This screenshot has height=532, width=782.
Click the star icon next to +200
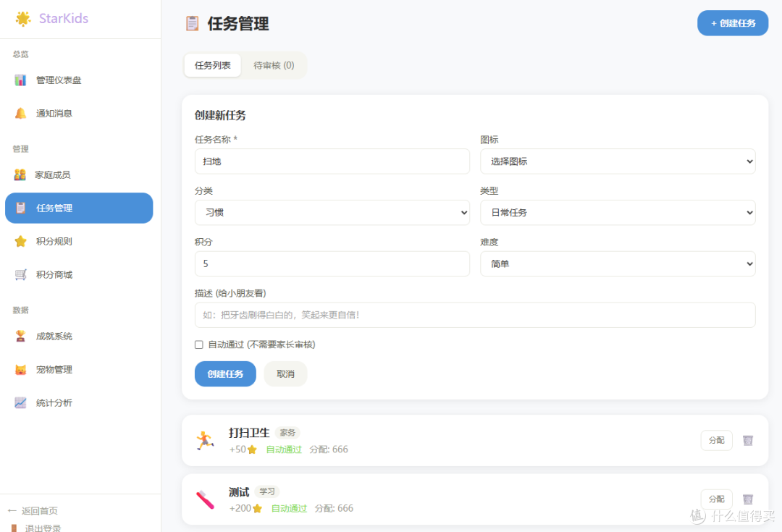point(257,509)
